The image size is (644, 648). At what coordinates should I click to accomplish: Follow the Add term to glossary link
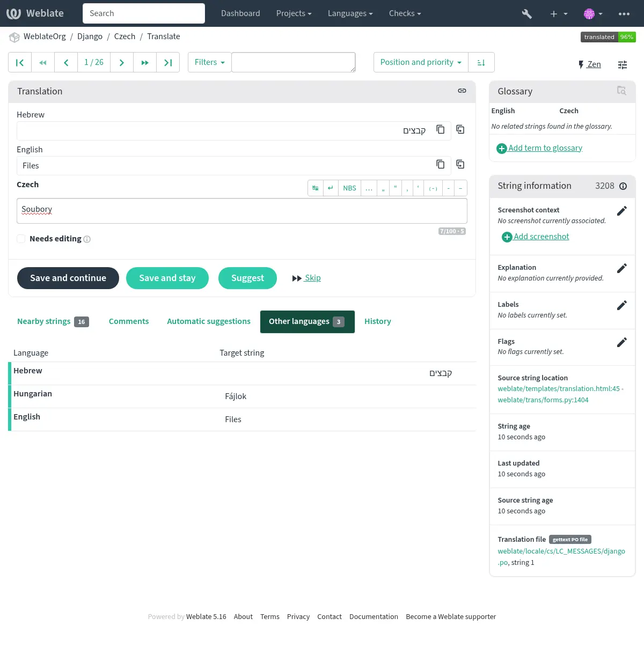(x=545, y=149)
